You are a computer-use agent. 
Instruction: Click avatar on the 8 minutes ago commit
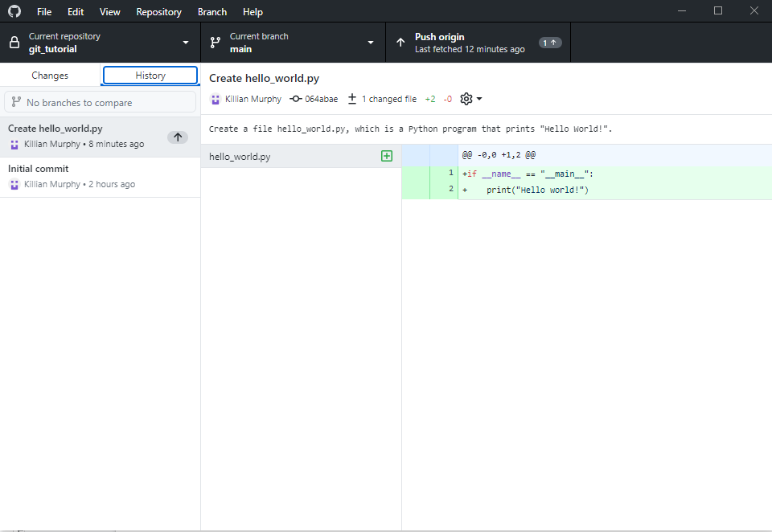point(14,144)
